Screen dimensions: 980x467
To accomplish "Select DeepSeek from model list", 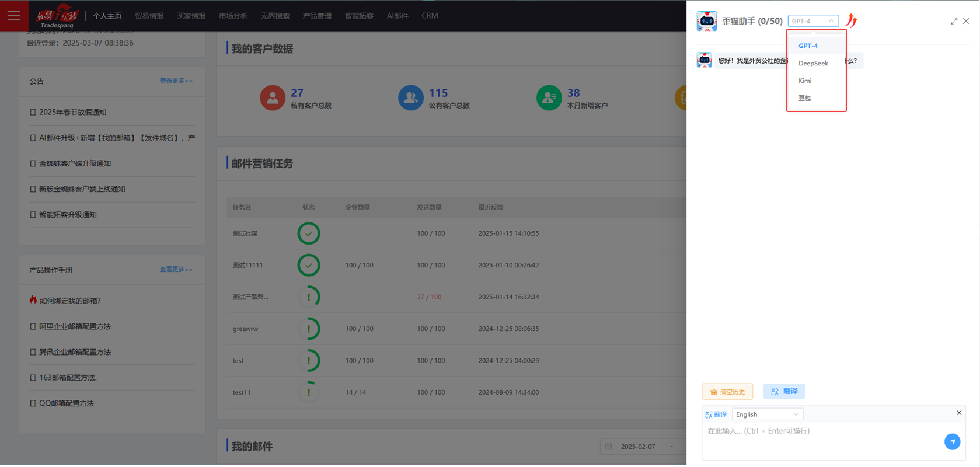I will tap(813, 63).
